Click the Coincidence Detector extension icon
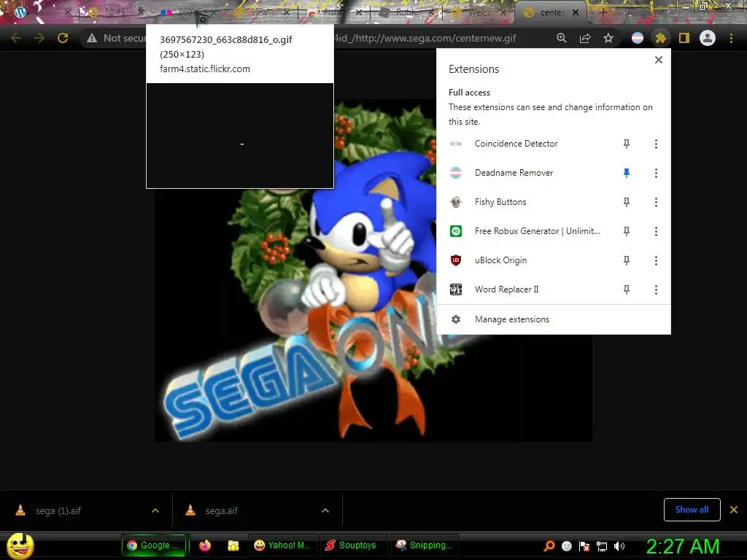The height and width of the screenshot is (560, 747). tap(456, 144)
